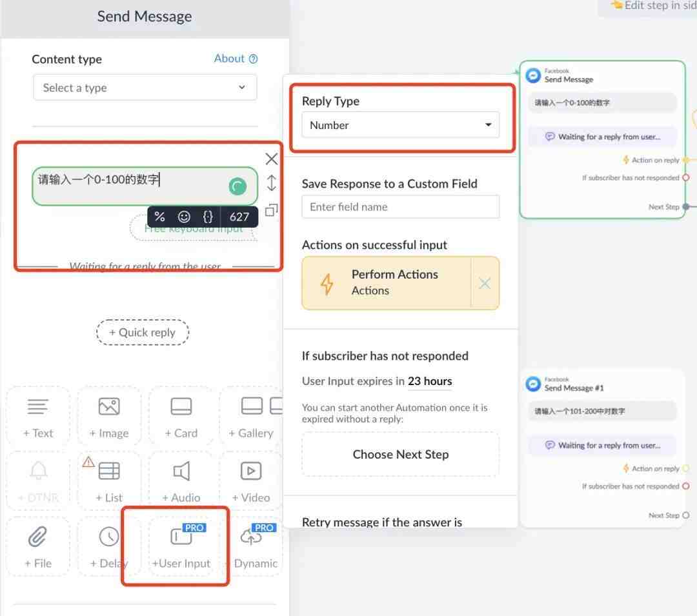Click the green refresh icon in text box

click(237, 186)
